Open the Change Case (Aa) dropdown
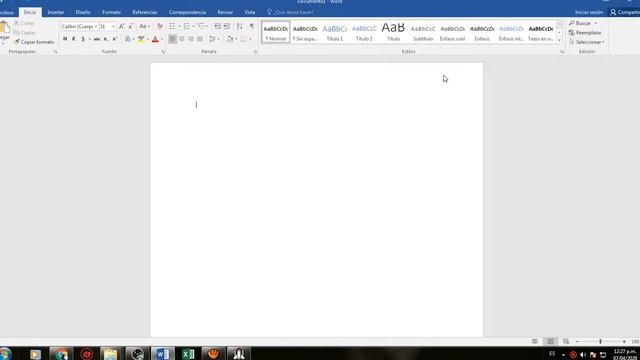640x360 pixels. pos(144,26)
